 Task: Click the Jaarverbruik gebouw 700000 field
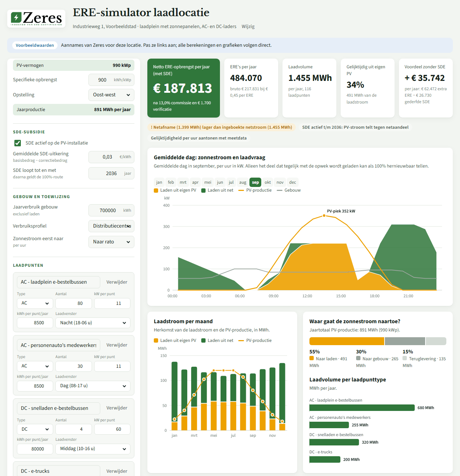(x=111, y=210)
